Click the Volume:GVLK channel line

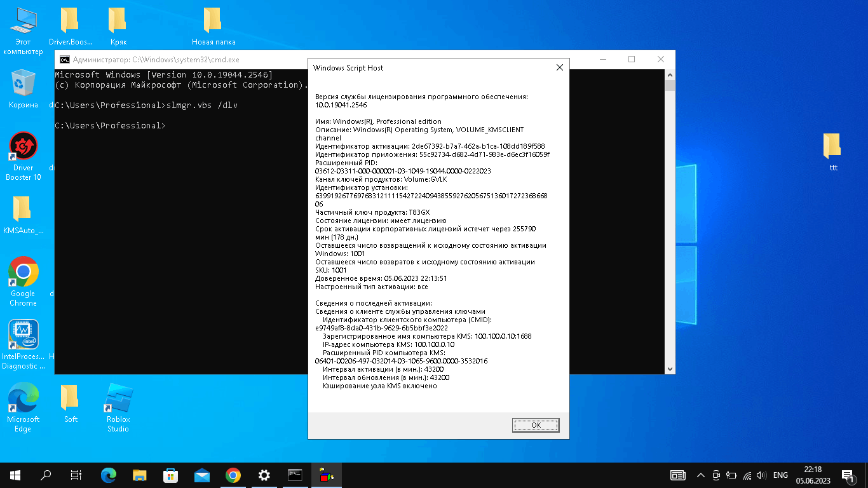pyautogui.click(x=381, y=179)
